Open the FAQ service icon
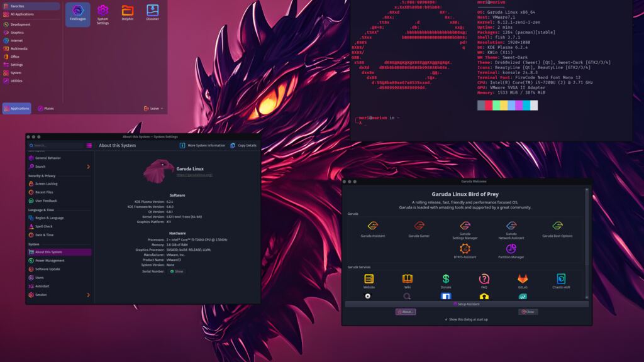The height and width of the screenshot is (362, 644). point(484,281)
